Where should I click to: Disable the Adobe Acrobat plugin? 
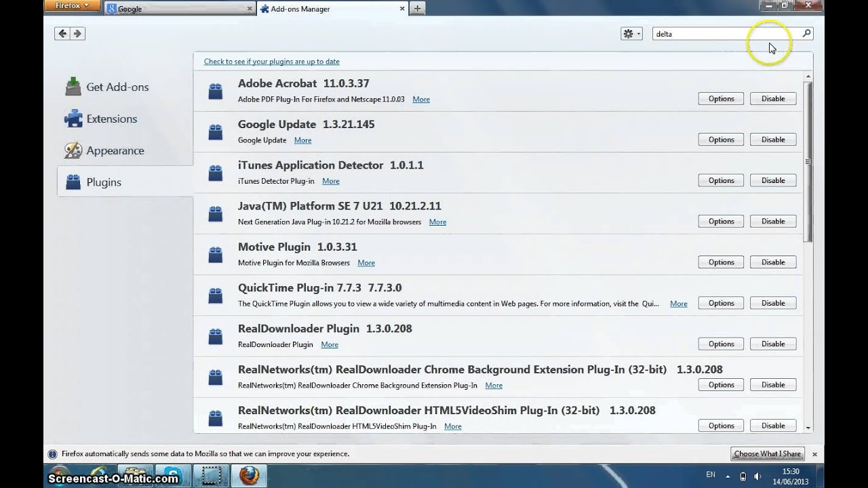773,99
